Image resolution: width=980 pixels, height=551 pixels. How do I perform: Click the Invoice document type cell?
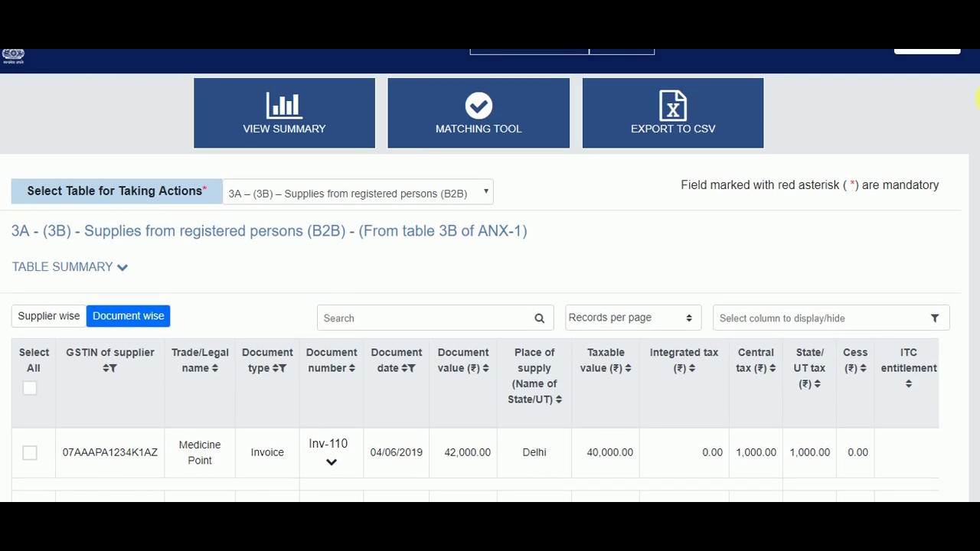(267, 452)
